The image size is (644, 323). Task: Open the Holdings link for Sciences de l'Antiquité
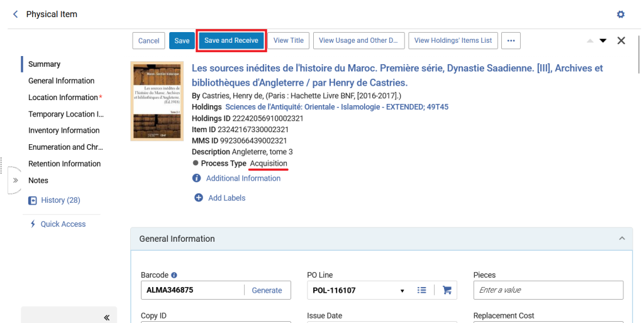(x=337, y=107)
